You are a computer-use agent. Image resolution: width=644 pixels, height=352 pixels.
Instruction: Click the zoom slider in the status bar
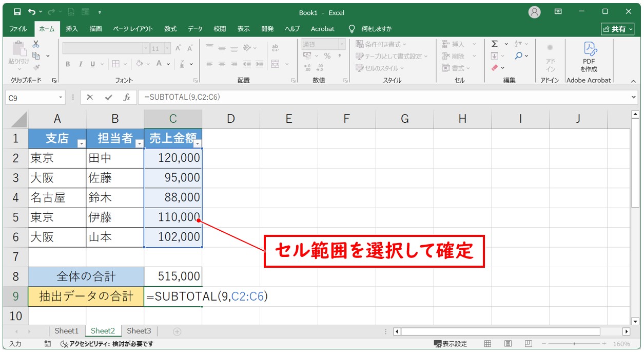coord(574,344)
